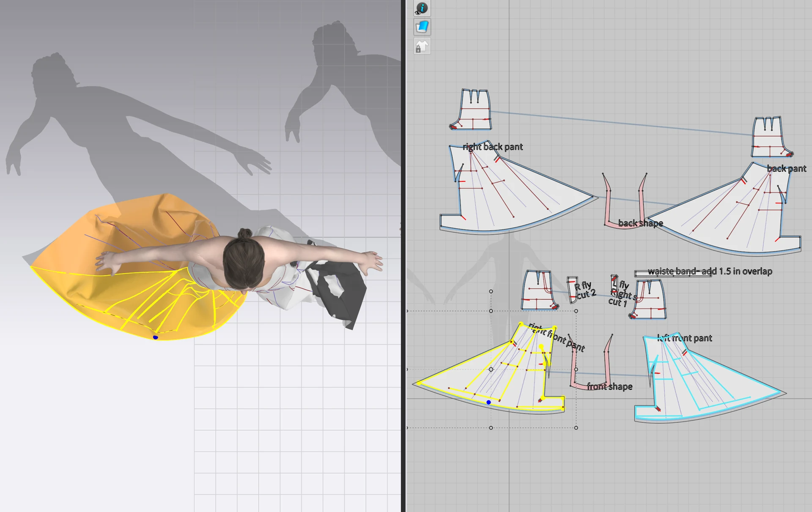Image resolution: width=812 pixels, height=512 pixels.
Task: Select the waistband rectangle pattern piece
Action: pos(672,274)
